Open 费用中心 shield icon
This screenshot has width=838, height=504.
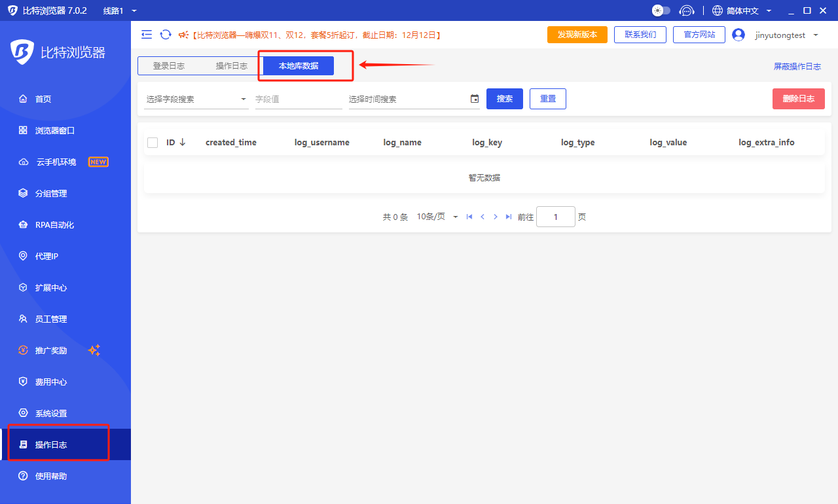click(24, 382)
